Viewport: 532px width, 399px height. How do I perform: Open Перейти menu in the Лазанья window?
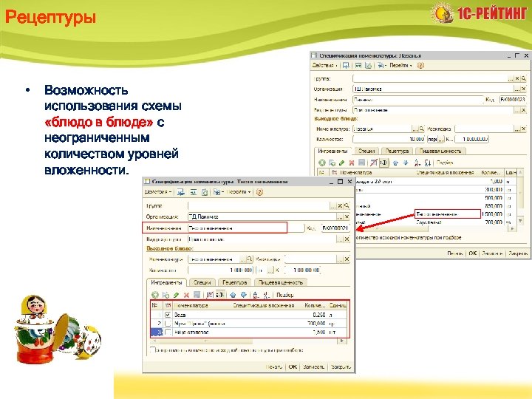click(x=400, y=65)
